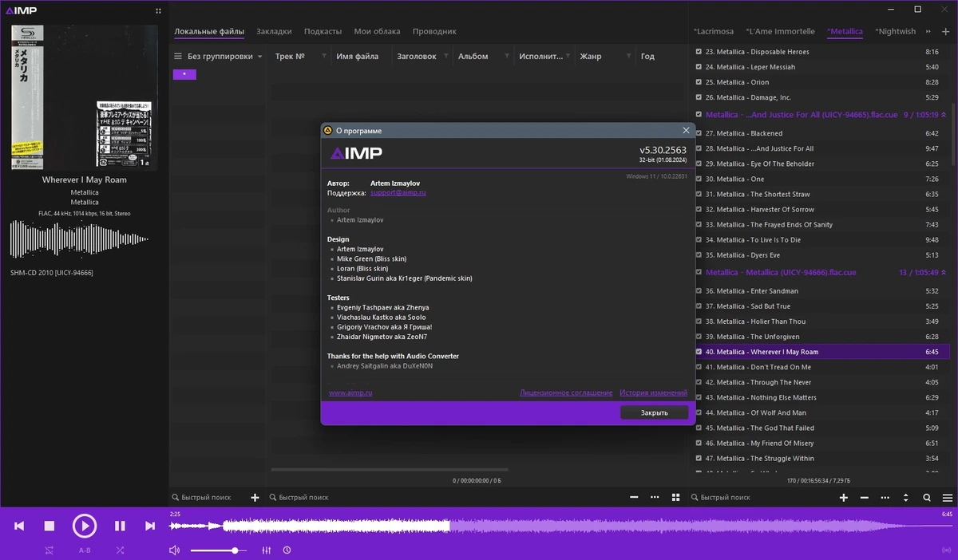Switch to the Подкасты tab

(323, 31)
